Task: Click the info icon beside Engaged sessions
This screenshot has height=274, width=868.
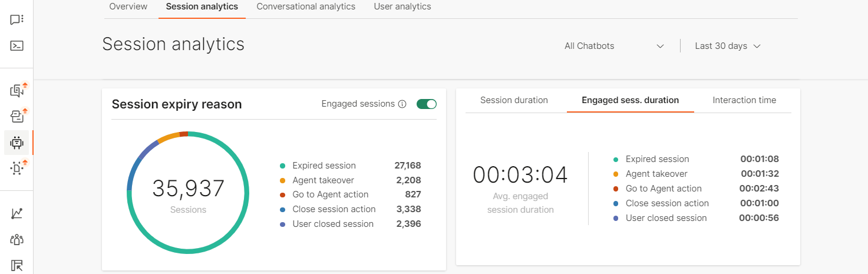Action: click(x=402, y=104)
